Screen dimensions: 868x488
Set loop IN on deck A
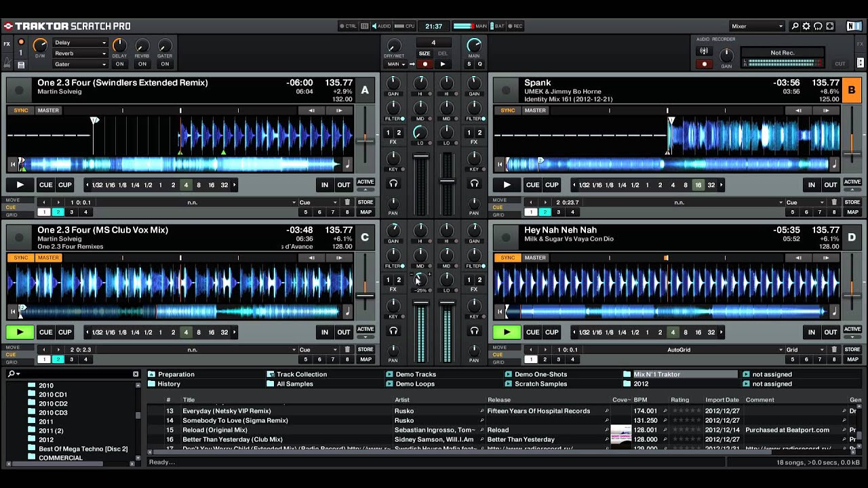tap(325, 184)
